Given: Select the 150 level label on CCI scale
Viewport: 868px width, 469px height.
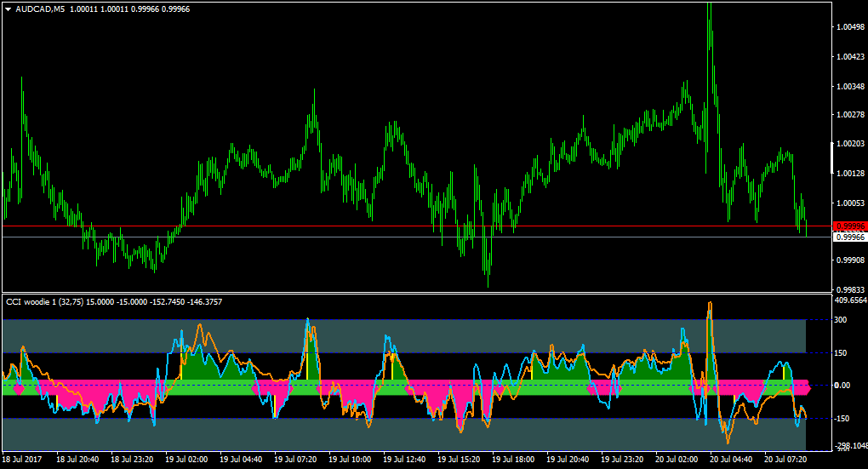Looking at the screenshot, I should 841,353.
